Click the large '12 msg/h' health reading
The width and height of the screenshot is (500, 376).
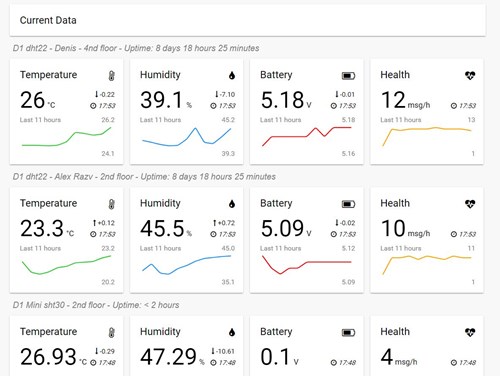click(405, 100)
